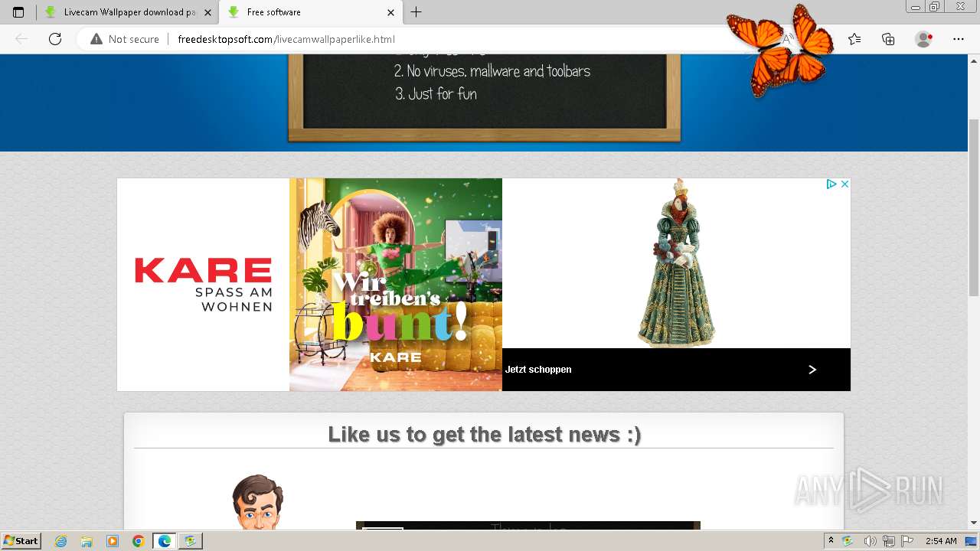Open the network status tray icon
Screen dimensions: 980x551
[889, 541]
